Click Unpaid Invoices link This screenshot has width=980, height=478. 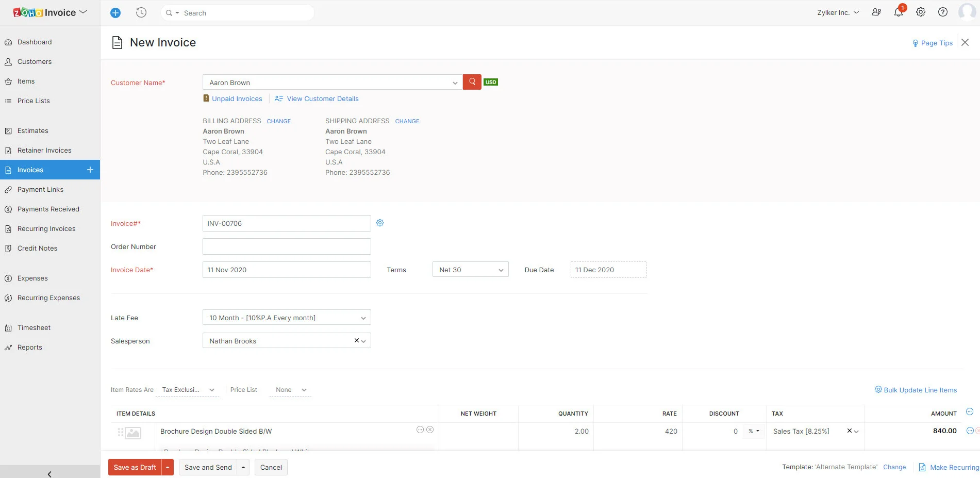point(237,98)
